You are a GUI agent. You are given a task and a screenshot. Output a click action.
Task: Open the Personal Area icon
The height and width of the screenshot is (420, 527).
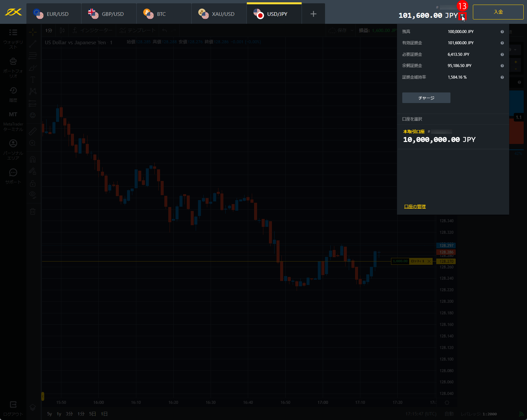pos(13,143)
